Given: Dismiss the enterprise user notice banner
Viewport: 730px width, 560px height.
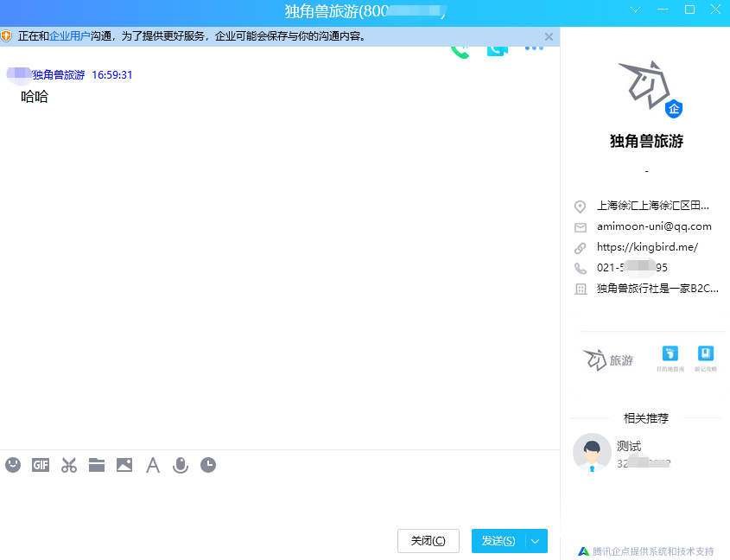Looking at the screenshot, I should [x=549, y=36].
